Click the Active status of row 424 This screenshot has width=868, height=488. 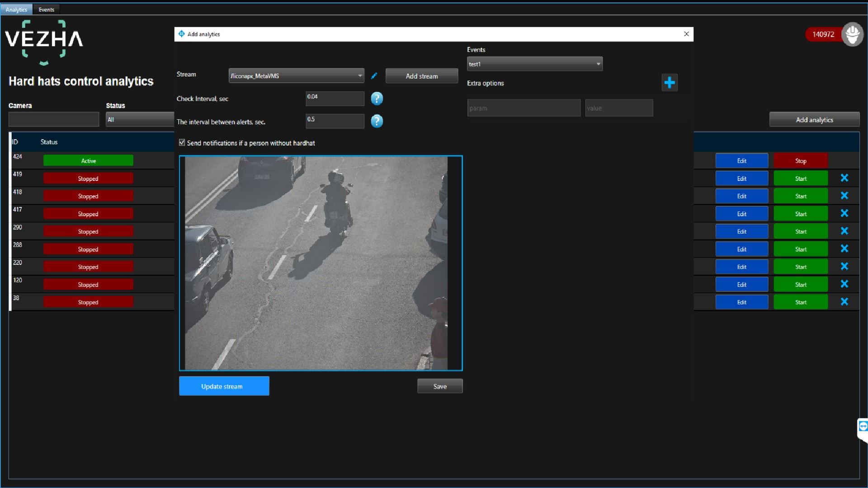point(88,161)
